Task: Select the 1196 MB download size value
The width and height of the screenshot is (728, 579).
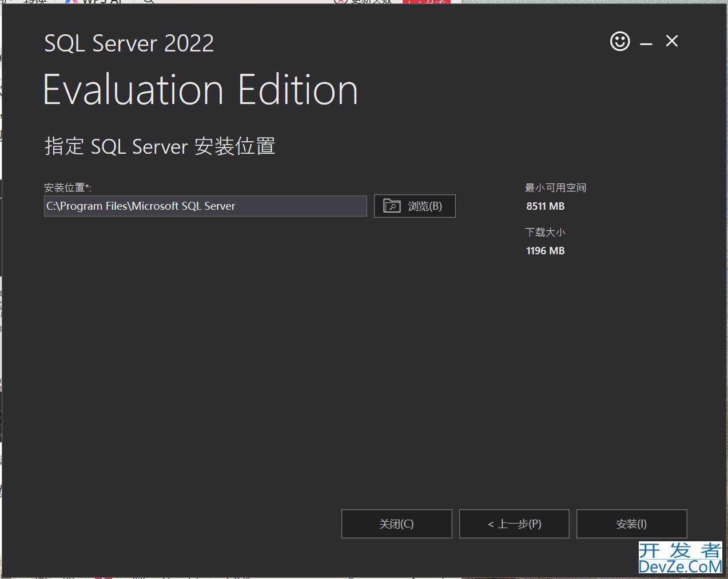Action: (x=546, y=251)
